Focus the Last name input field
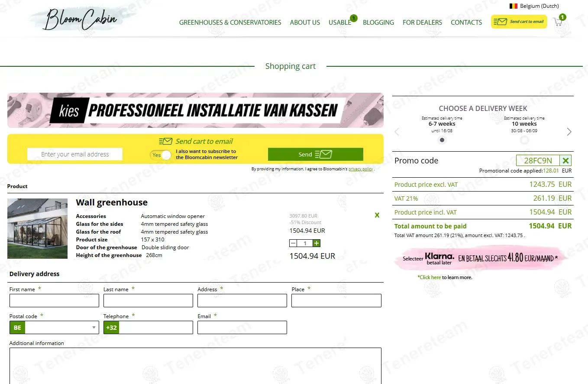The width and height of the screenshot is (588, 384). point(148,301)
